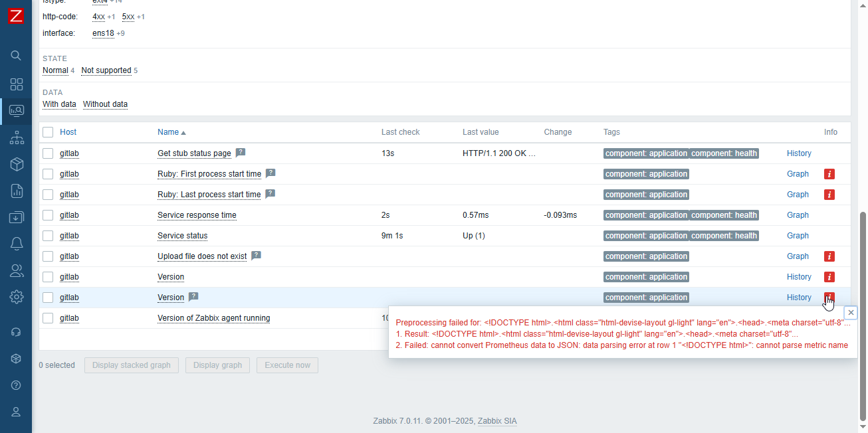Check the Ruby: First process start time checkbox
Viewport: 868px width, 433px height.
48,174
